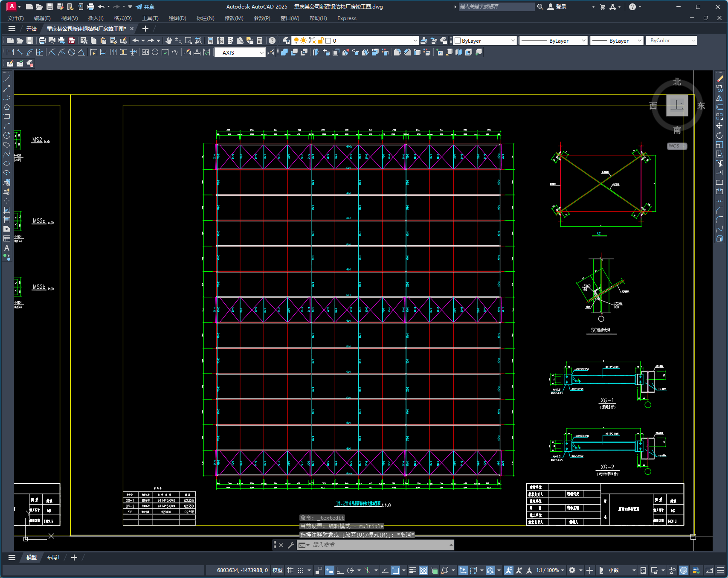Image resolution: width=728 pixels, height=578 pixels.
Task: Select the Multiline Text 'A' tool
Action: (x=7, y=248)
